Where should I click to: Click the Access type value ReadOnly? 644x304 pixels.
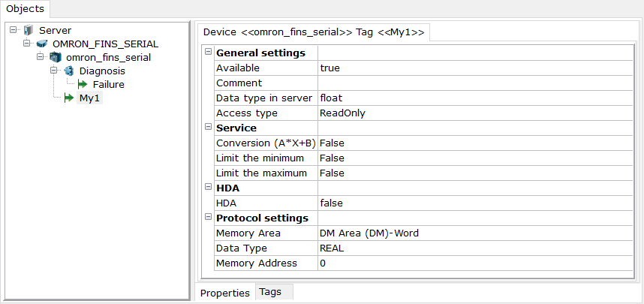coord(475,113)
